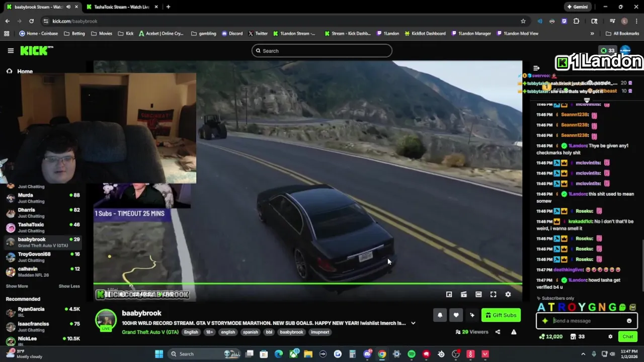This screenshot has width=644, height=362.
Task: Go back with browser back arrow
Action: click(7, 21)
